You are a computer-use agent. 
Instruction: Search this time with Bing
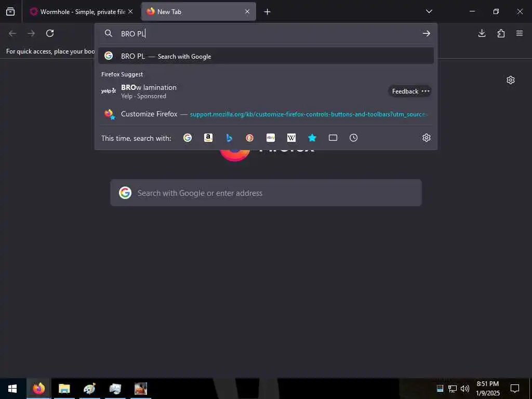(x=229, y=138)
